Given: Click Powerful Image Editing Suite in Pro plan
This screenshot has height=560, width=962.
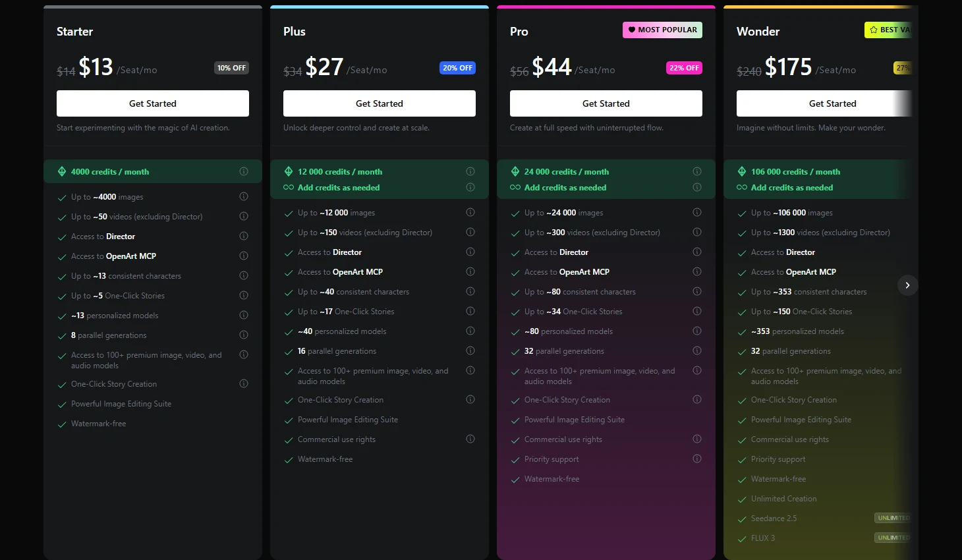Looking at the screenshot, I should click(575, 420).
